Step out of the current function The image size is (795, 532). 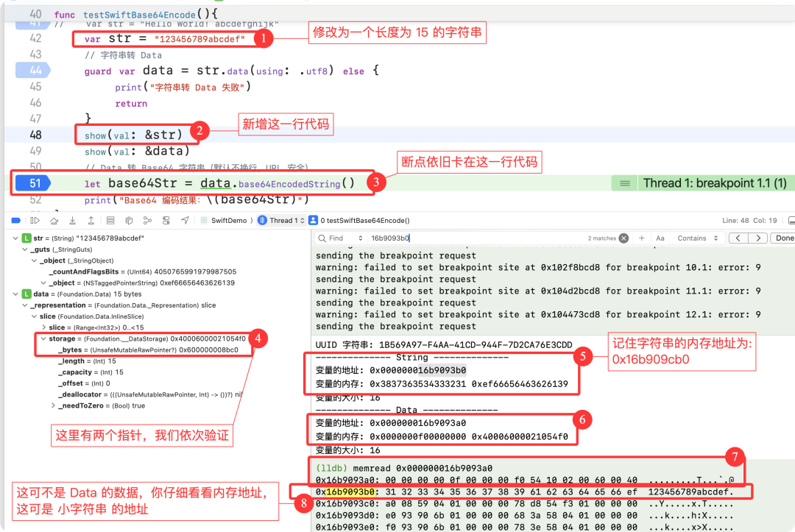91,221
